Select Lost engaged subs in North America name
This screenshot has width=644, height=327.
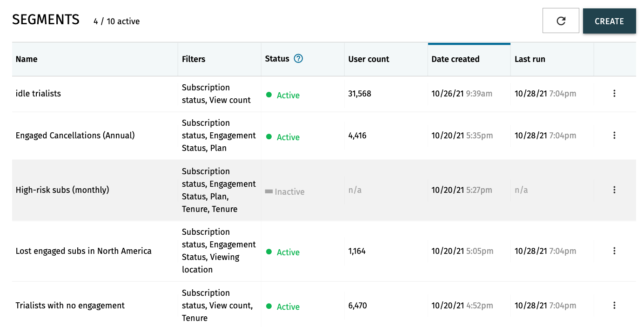pos(84,251)
